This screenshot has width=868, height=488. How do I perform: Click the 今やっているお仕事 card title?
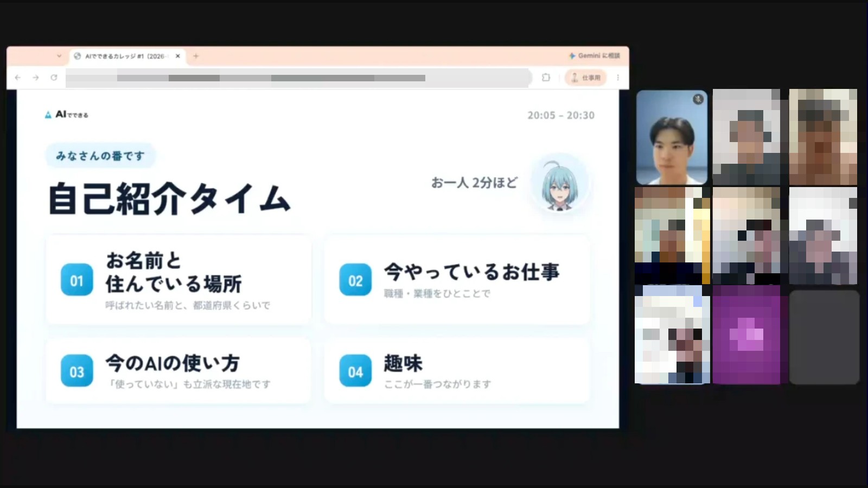point(471,272)
